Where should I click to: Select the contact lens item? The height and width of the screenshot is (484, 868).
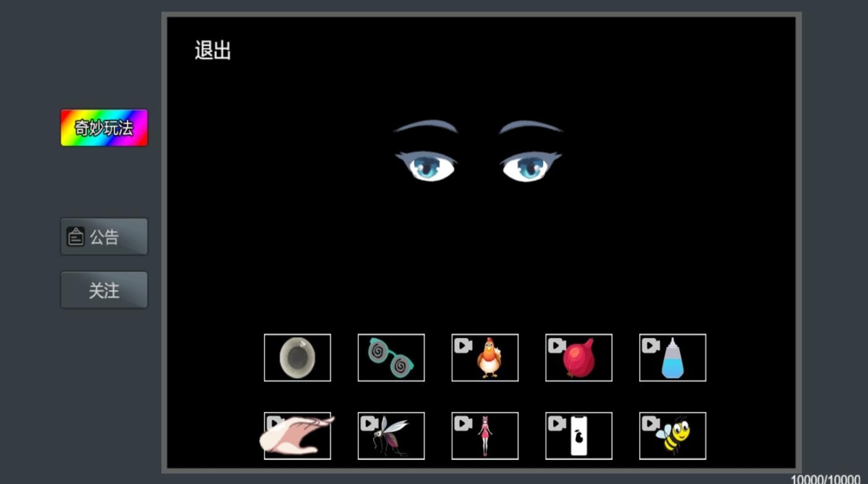[x=297, y=358]
